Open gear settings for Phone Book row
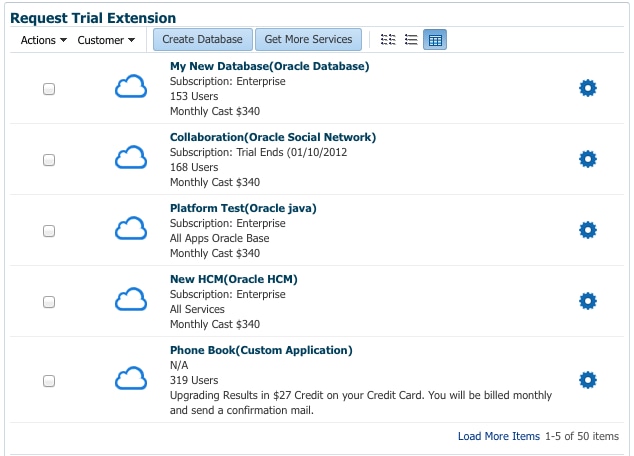 [x=588, y=380]
